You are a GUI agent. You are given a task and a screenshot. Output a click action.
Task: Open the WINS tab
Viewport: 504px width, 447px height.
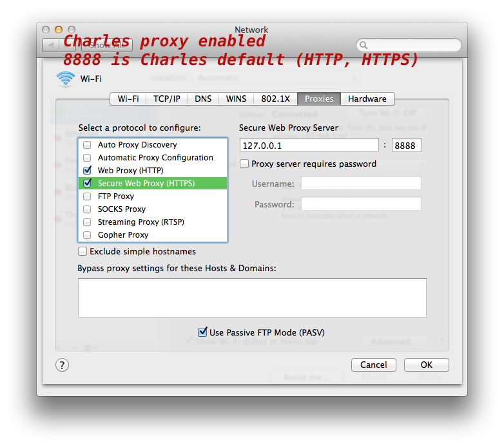pos(237,99)
